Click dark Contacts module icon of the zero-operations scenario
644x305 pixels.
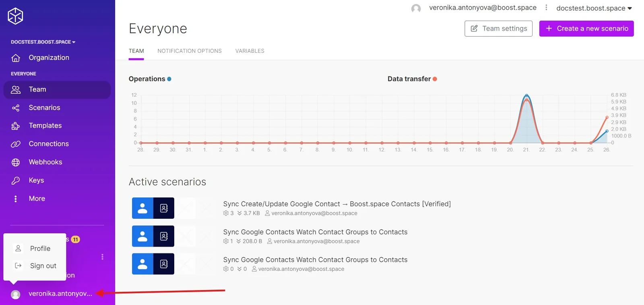click(x=164, y=264)
